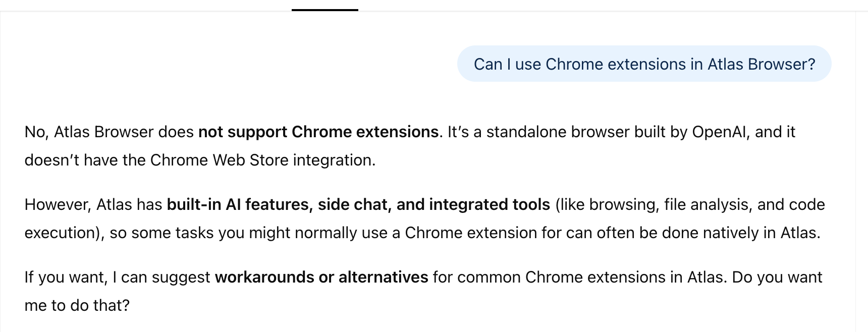The image size is (868, 332).
Task: Click the "integrated tools" bold words
Action: [490, 204]
